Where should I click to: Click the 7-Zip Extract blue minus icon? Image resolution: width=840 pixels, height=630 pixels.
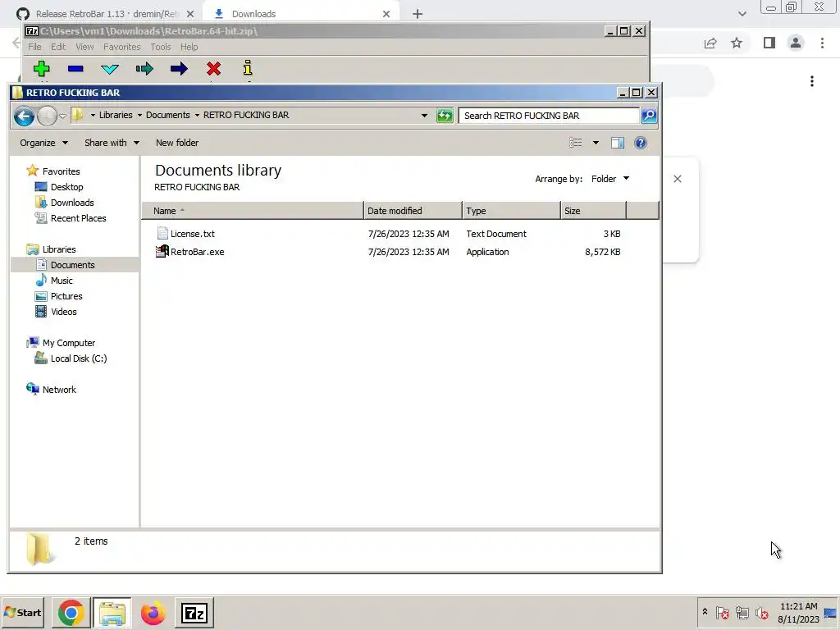(x=75, y=69)
